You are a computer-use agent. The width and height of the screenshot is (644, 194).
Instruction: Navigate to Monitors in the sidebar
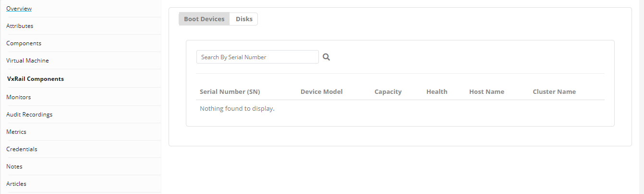pyautogui.click(x=18, y=97)
